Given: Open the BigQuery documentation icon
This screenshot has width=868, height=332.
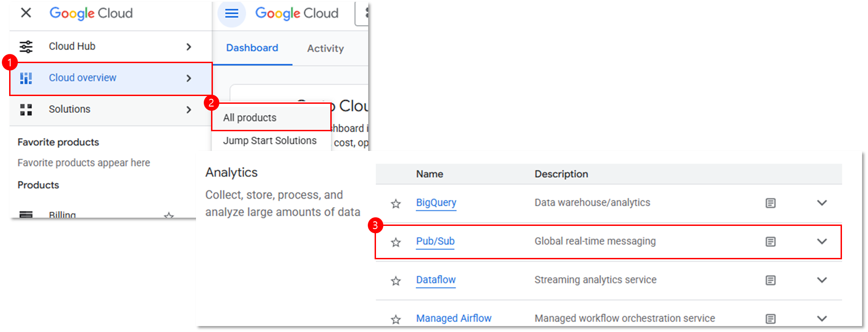Looking at the screenshot, I should click(x=770, y=203).
